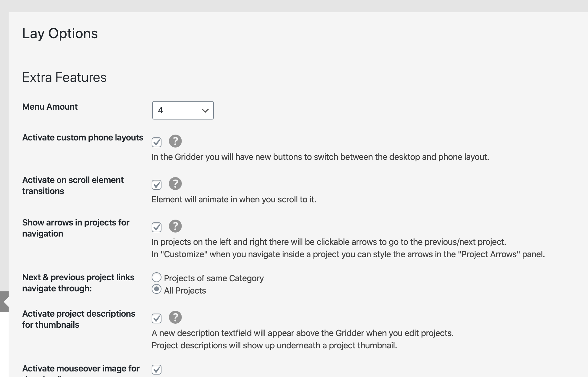This screenshot has width=588, height=377.
Task: Open help for on scroll element transitions
Action: [175, 184]
